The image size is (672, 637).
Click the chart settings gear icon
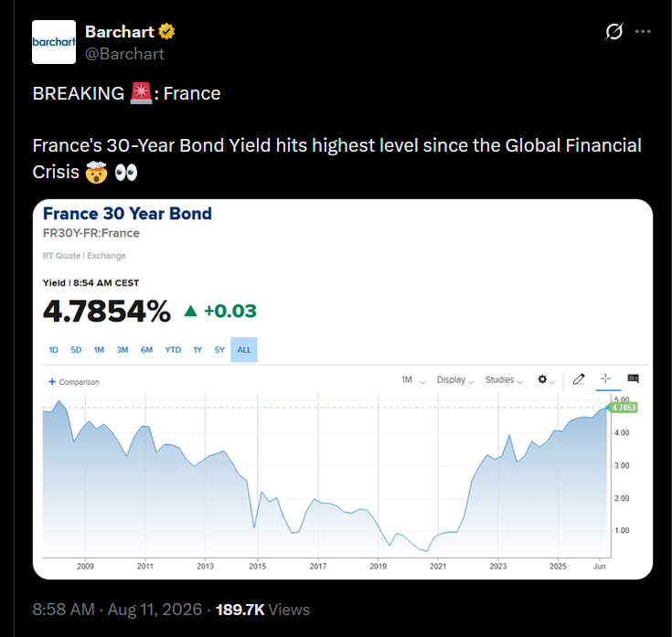[x=546, y=379]
